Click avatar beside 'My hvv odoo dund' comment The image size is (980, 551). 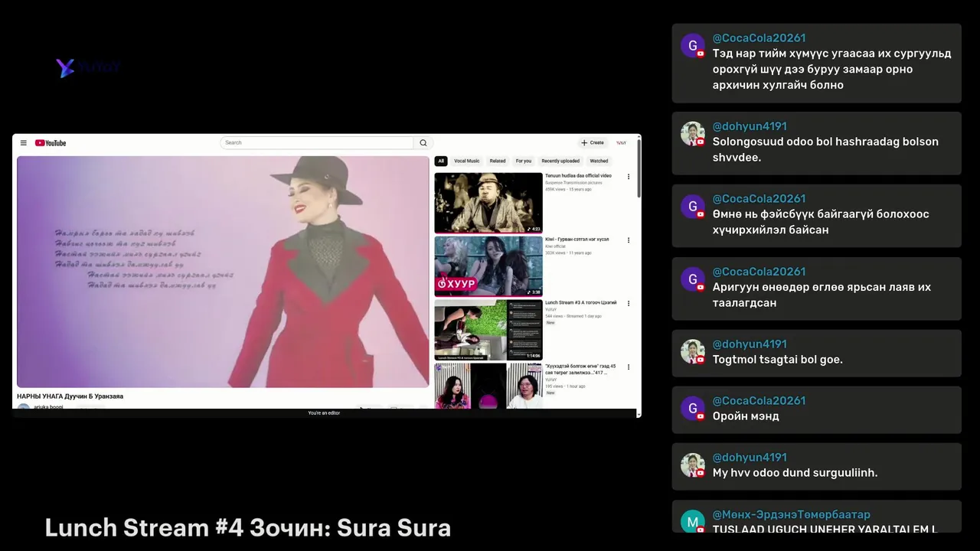click(693, 465)
